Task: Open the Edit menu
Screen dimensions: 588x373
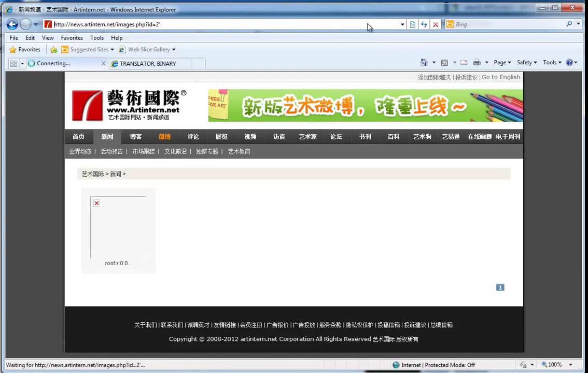Action: click(30, 38)
